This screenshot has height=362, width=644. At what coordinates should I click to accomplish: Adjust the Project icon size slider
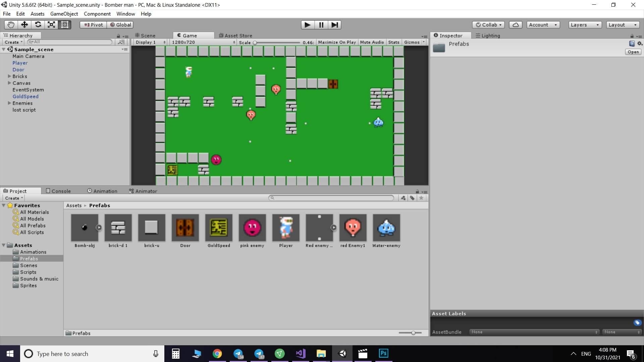[410, 333]
